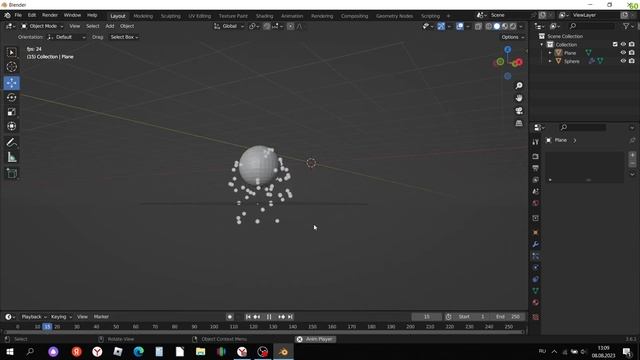Open the Output properties tab

(536, 168)
